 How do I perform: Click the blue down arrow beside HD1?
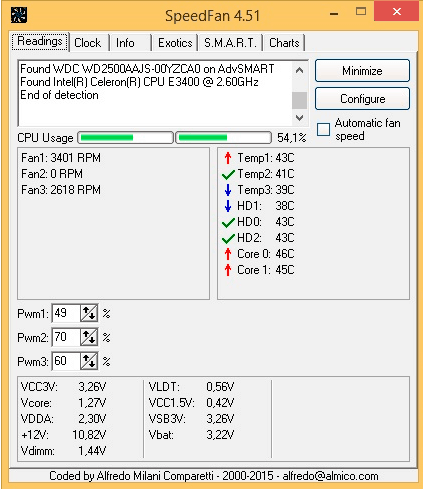click(x=228, y=206)
